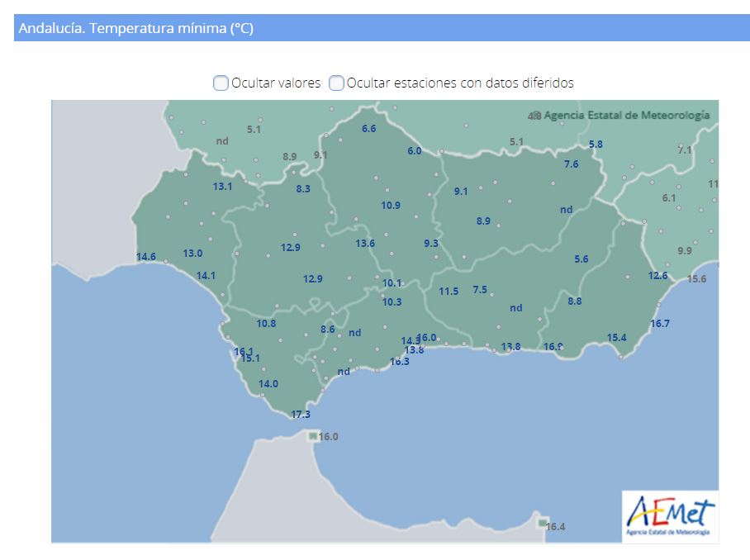Click the 10.9 station reading
Image resolution: width=750 pixels, height=560 pixels.
coord(391,206)
